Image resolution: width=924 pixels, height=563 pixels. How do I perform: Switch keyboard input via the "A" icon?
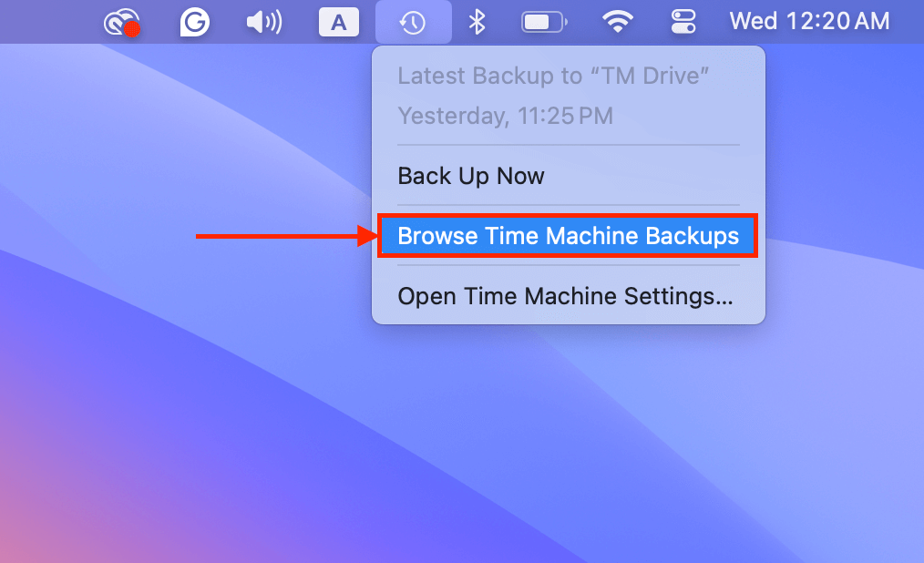coord(338,22)
